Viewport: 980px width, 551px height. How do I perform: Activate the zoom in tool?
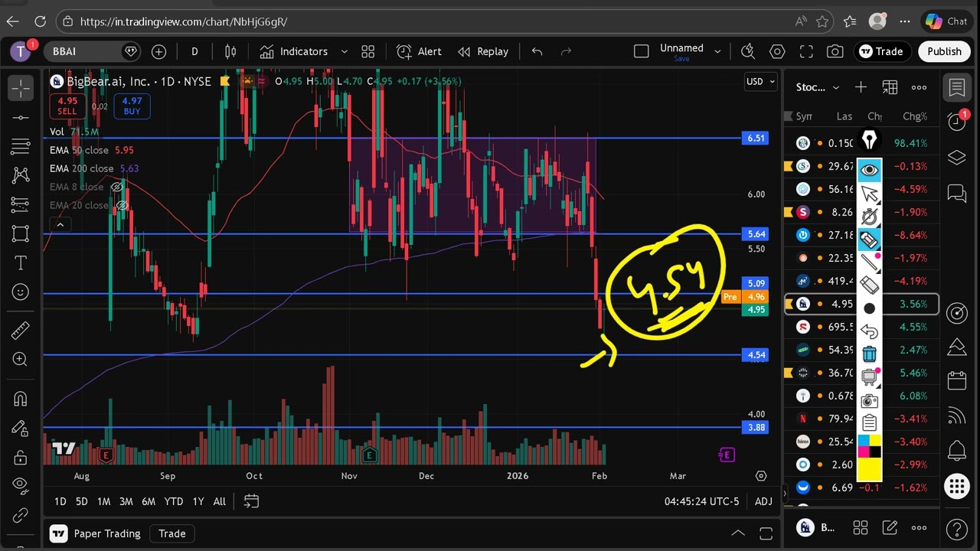(x=21, y=359)
